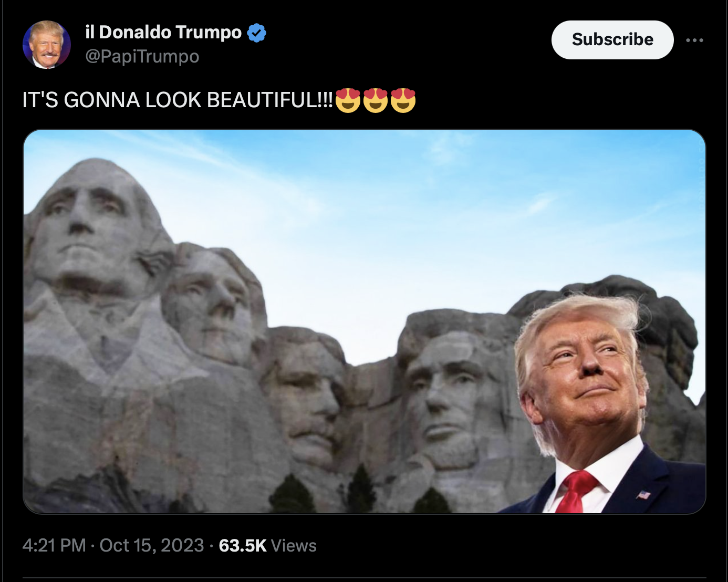728x582 pixels.
Task: Click the Oct 15, 2023 date
Action: pyautogui.click(x=152, y=545)
